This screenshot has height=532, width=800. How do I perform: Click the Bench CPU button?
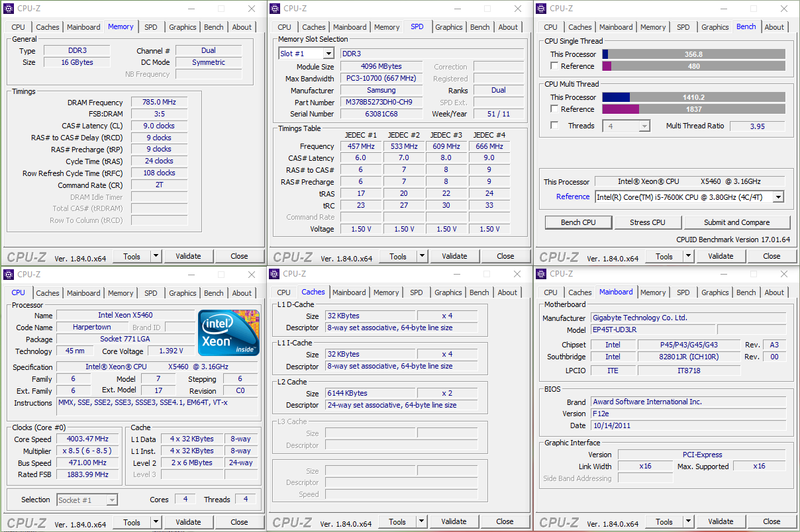(x=578, y=222)
